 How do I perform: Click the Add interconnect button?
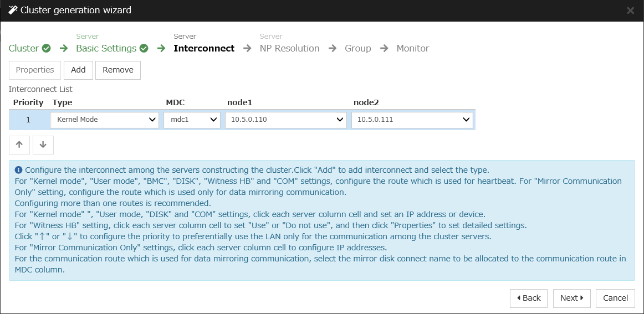click(78, 70)
